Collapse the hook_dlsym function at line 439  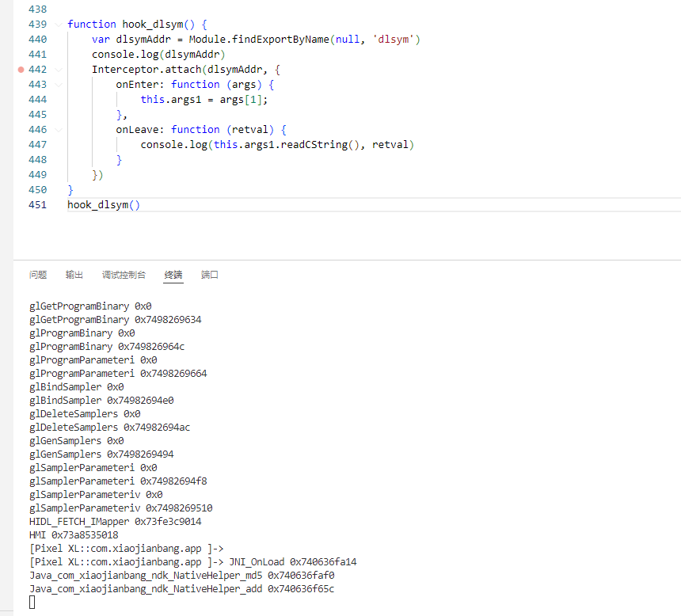[x=59, y=25]
